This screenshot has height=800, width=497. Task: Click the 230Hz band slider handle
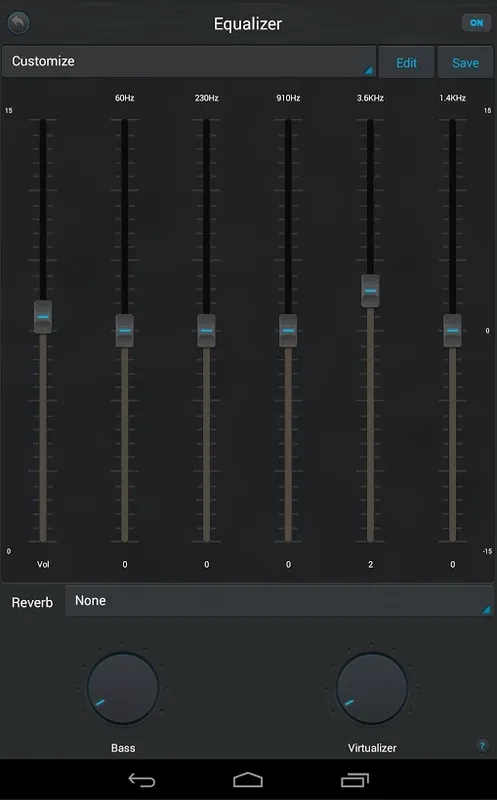pyautogui.click(x=206, y=331)
